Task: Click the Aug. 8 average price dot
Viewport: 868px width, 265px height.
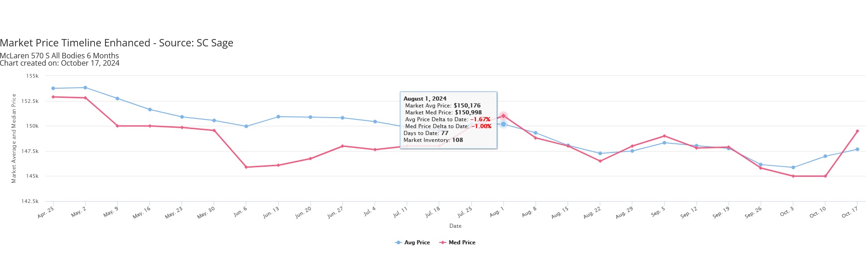Action: 535,133
